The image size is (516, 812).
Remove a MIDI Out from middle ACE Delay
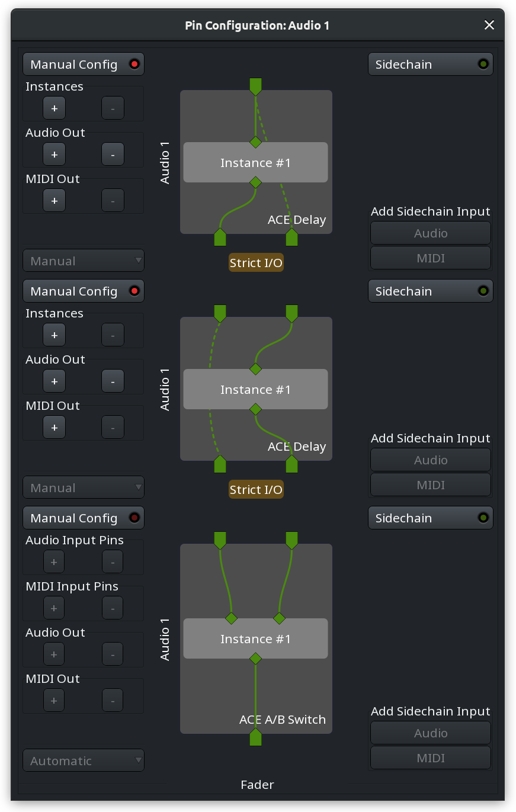coord(113,428)
